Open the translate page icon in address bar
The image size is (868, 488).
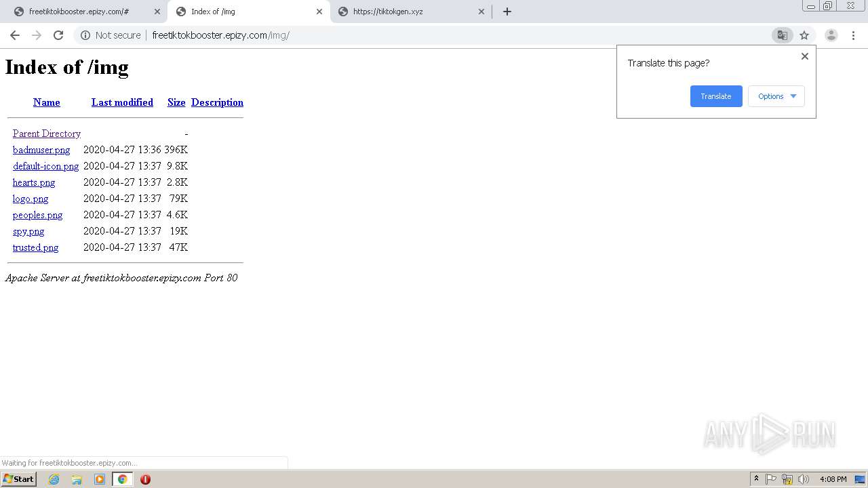coord(782,35)
